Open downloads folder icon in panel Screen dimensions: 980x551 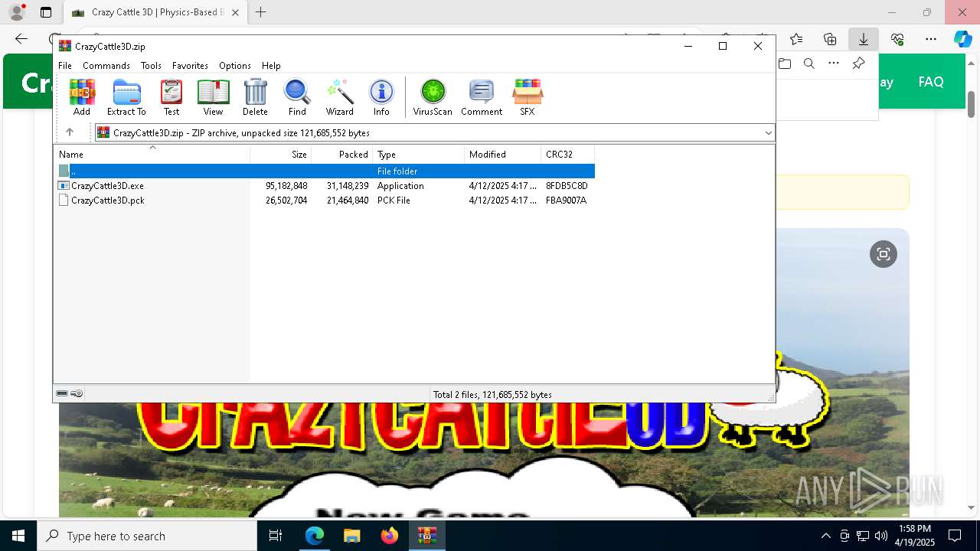tap(785, 64)
